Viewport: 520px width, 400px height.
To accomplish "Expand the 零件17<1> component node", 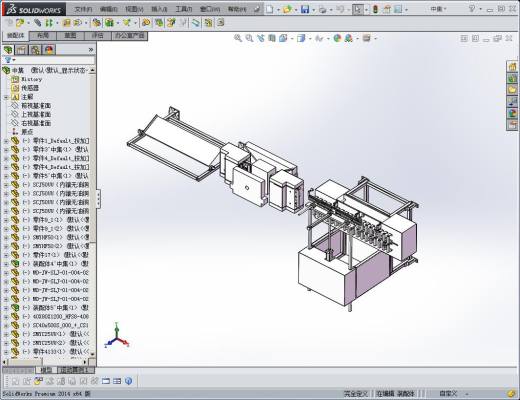I will click(6, 255).
